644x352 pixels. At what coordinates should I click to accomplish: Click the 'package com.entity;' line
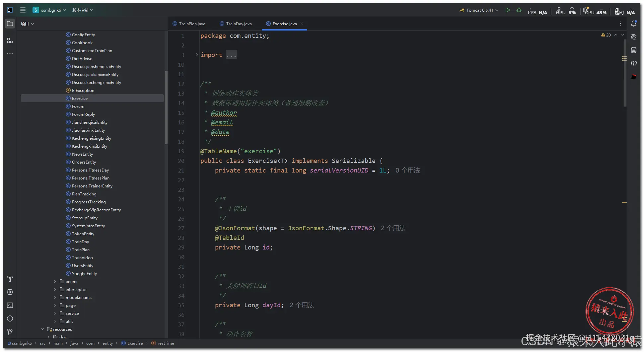[235, 36]
